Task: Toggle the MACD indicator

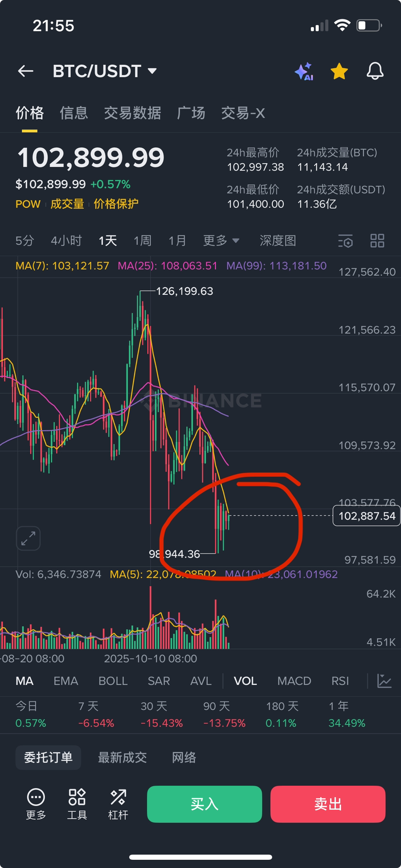Action: click(x=294, y=681)
